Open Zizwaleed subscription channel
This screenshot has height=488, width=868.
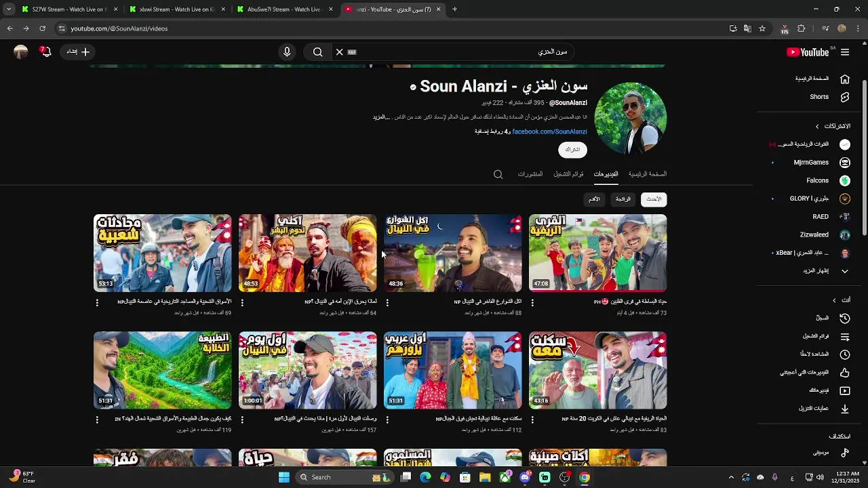814,235
